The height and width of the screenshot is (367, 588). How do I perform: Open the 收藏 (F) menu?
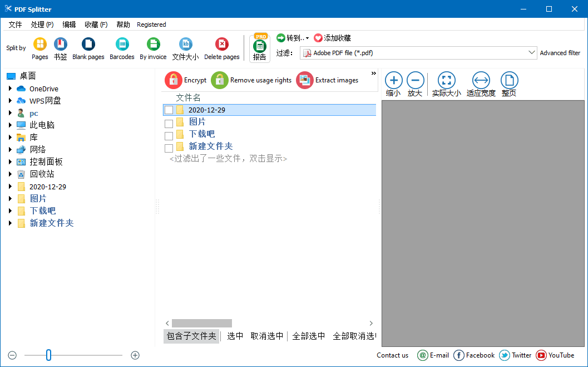click(96, 25)
